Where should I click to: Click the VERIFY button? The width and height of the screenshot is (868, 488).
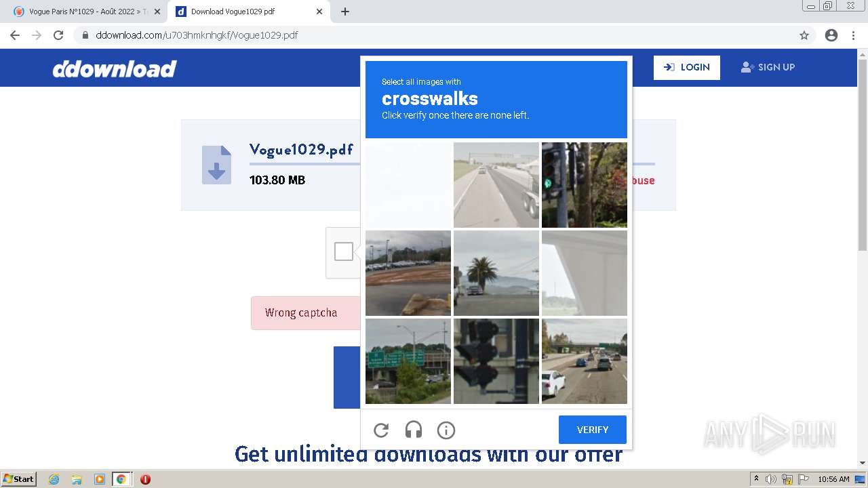[x=593, y=430]
